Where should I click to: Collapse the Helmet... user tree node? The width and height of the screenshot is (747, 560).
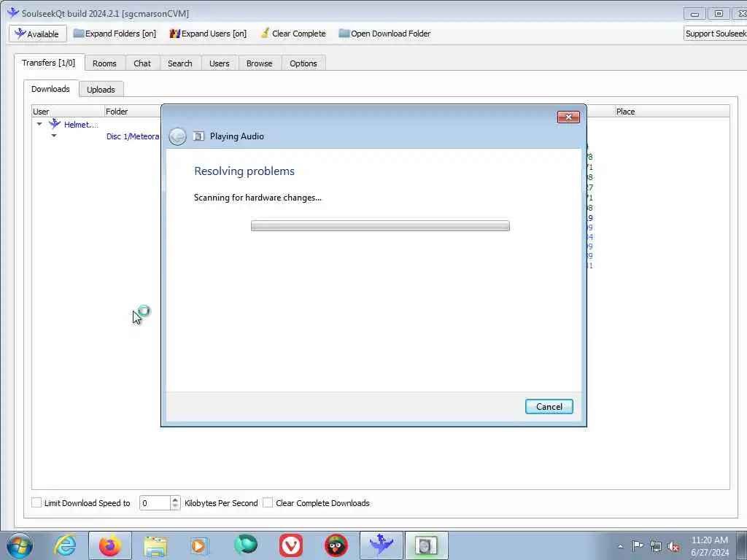39,124
